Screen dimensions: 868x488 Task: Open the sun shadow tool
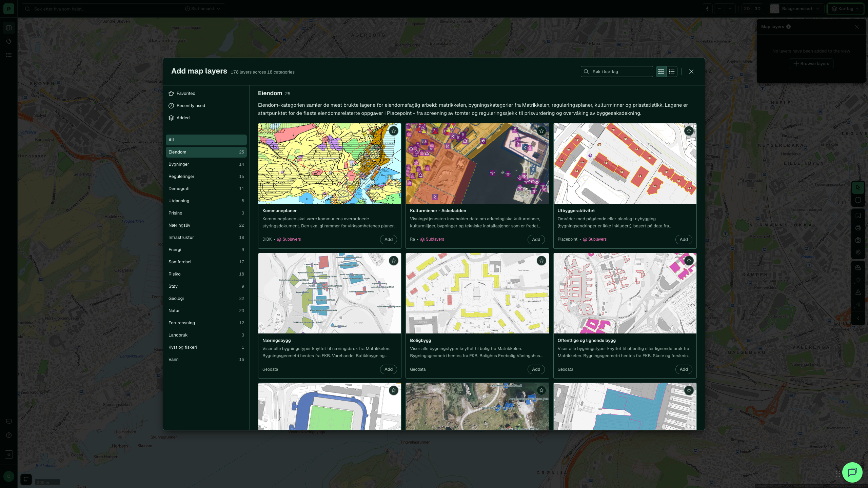coord(858,280)
